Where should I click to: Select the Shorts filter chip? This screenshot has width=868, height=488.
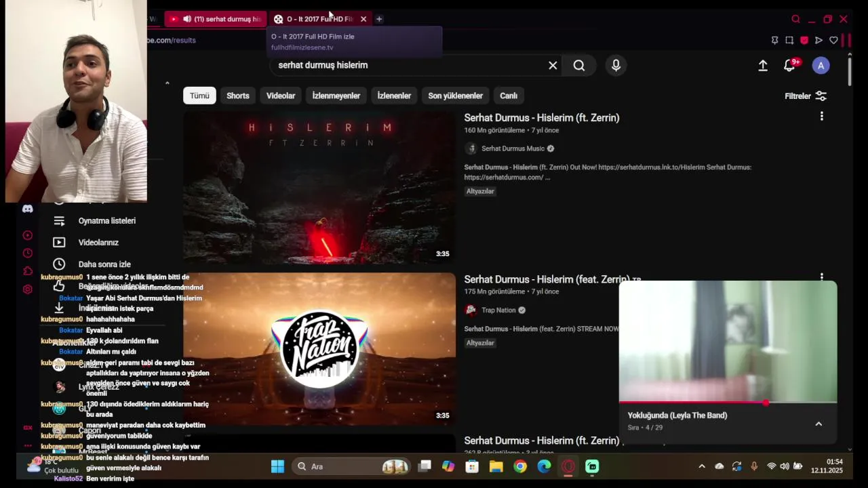coord(238,96)
